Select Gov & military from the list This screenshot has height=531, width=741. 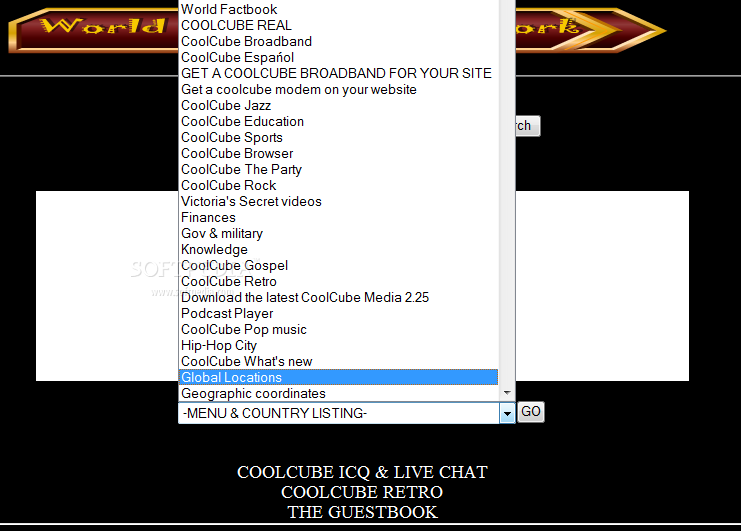click(x=338, y=233)
